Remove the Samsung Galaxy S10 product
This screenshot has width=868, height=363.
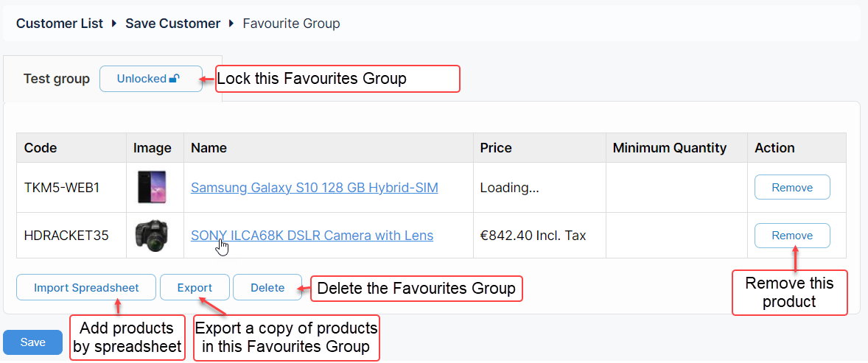[x=792, y=188]
